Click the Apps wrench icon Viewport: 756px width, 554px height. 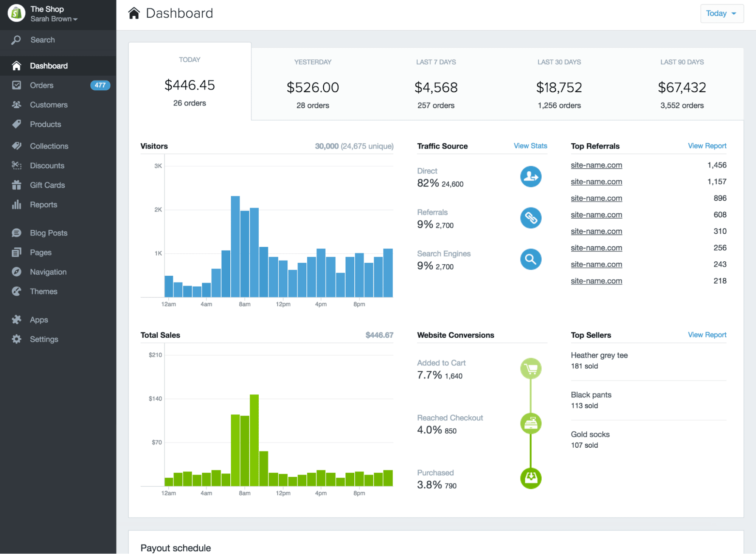click(x=17, y=320)
